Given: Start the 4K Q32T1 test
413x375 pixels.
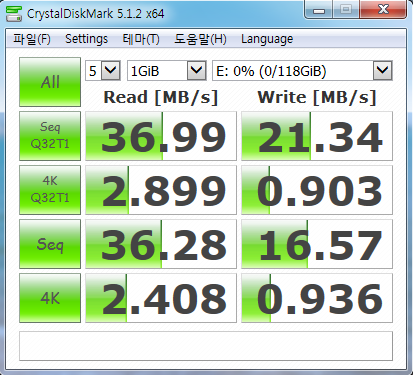Looking at the screenshot, I should [50, 190].
